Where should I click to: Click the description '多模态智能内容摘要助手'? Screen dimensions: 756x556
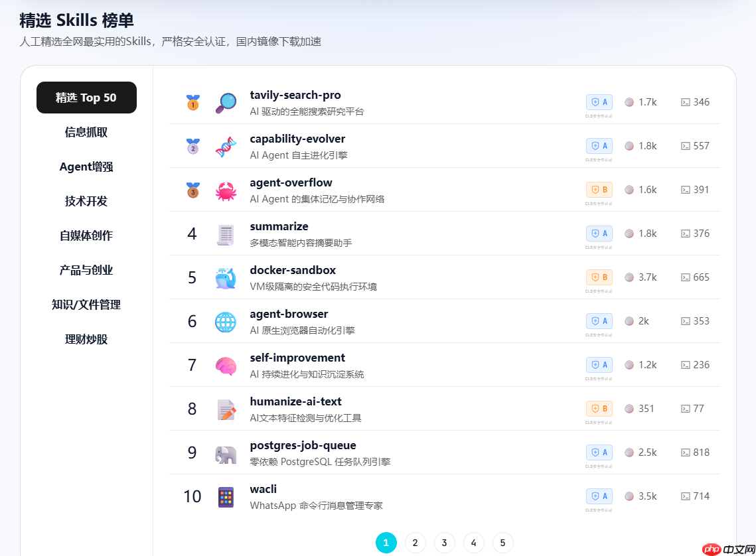point(301,243)
